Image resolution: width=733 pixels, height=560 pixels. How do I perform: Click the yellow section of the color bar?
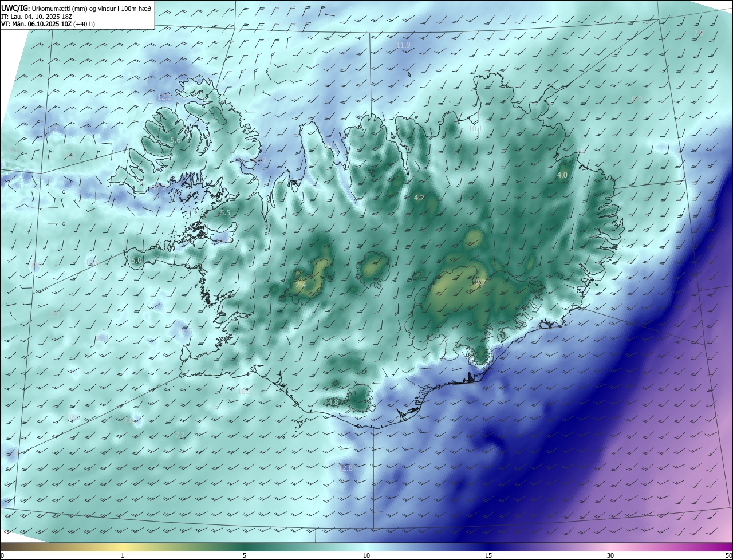(123, 547)
